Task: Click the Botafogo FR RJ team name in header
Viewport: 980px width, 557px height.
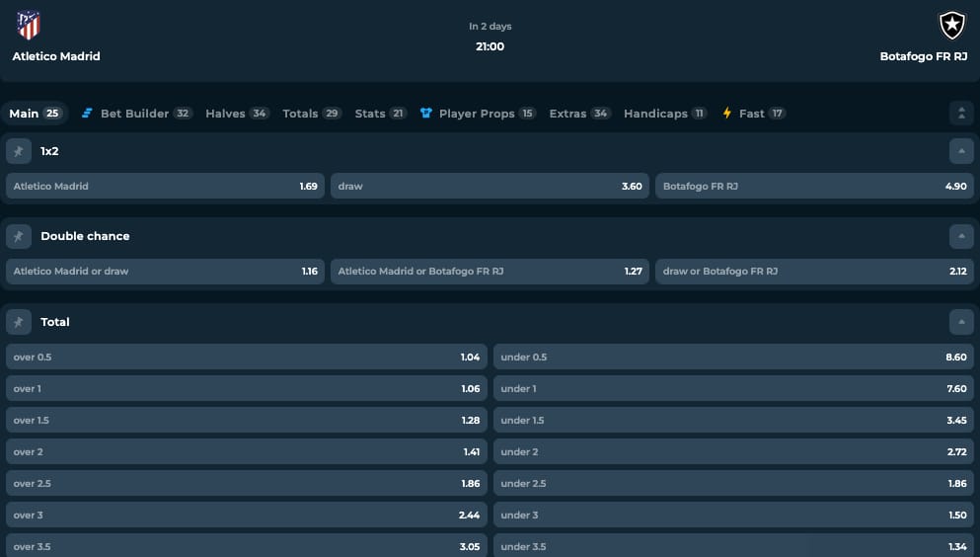Action: pyautogui.click(x=924, y=56)
